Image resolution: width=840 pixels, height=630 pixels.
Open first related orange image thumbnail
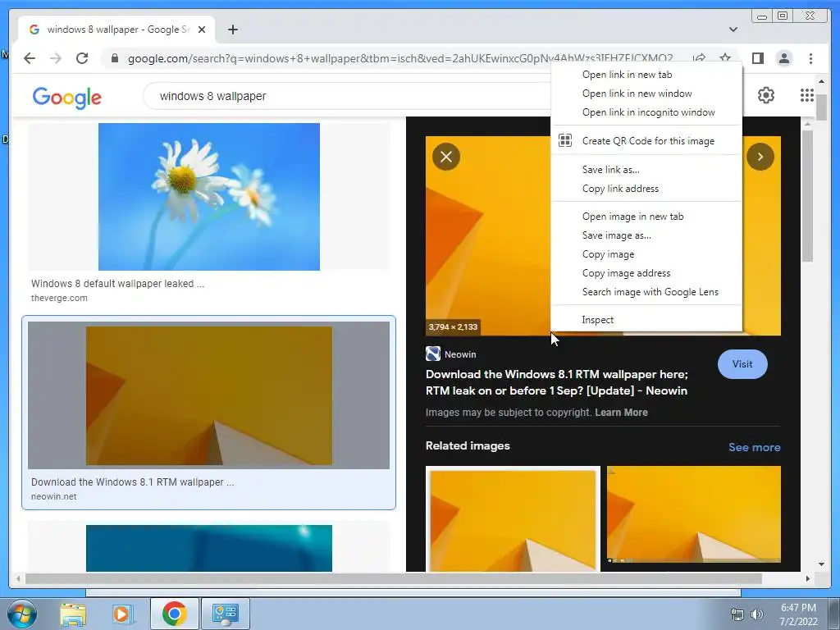pos(513,518)
